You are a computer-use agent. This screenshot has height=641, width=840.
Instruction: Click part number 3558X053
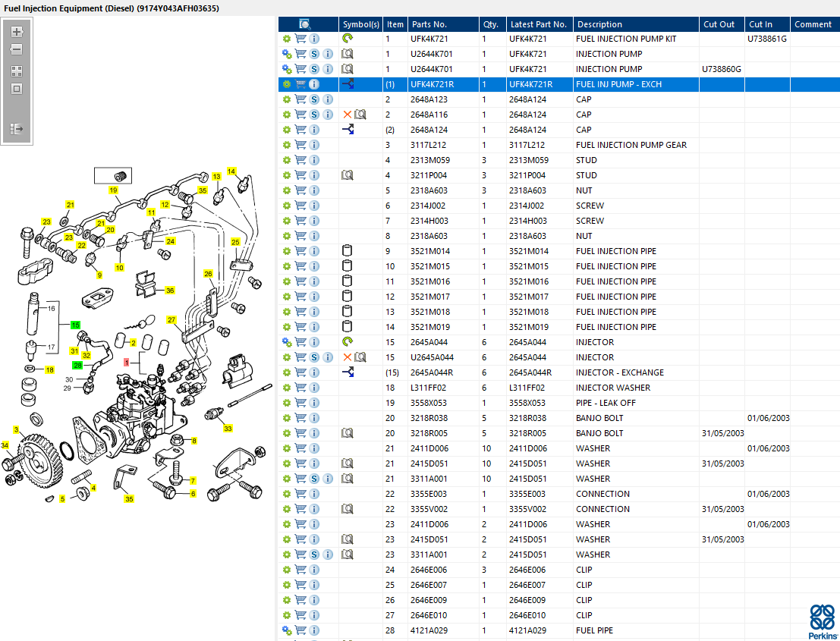pos(429,403)
